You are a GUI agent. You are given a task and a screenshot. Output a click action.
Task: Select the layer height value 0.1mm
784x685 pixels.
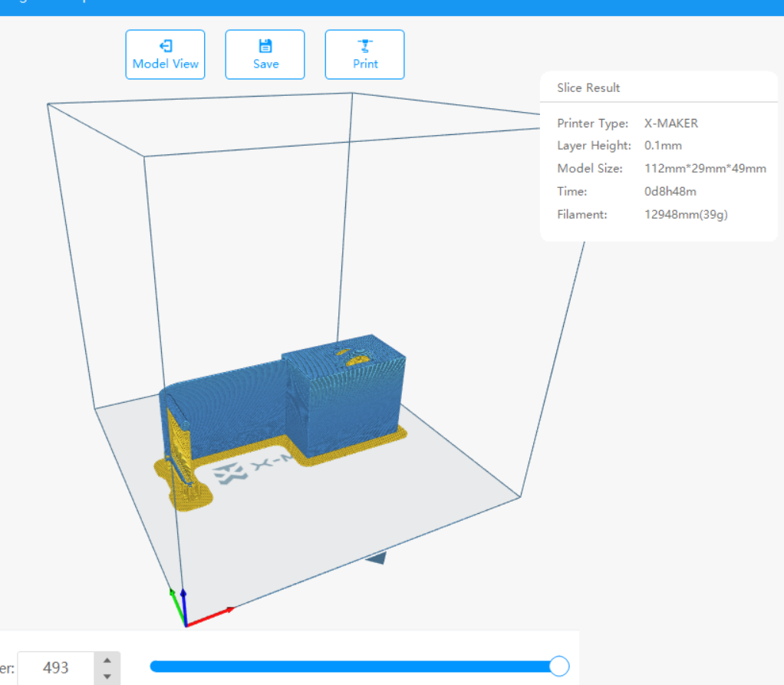[x=663, y=146]
